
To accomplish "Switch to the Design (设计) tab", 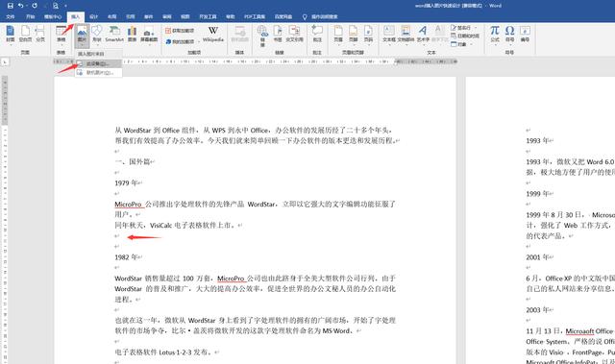I will (x=93, y=17).
